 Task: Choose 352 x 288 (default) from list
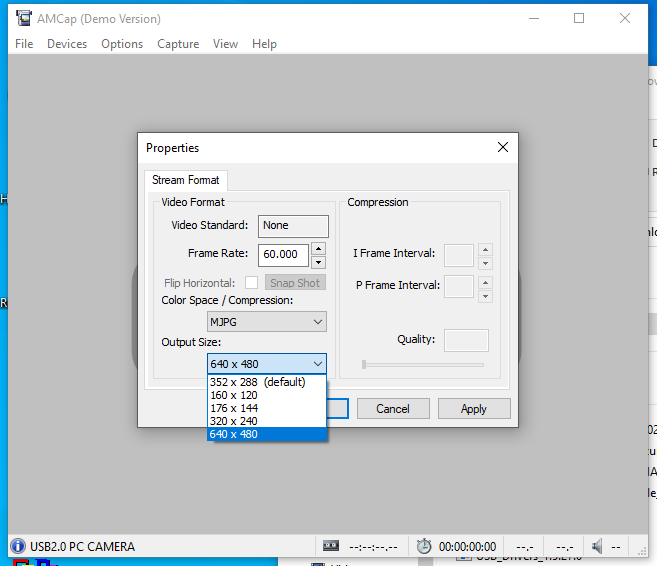point(267,382)
